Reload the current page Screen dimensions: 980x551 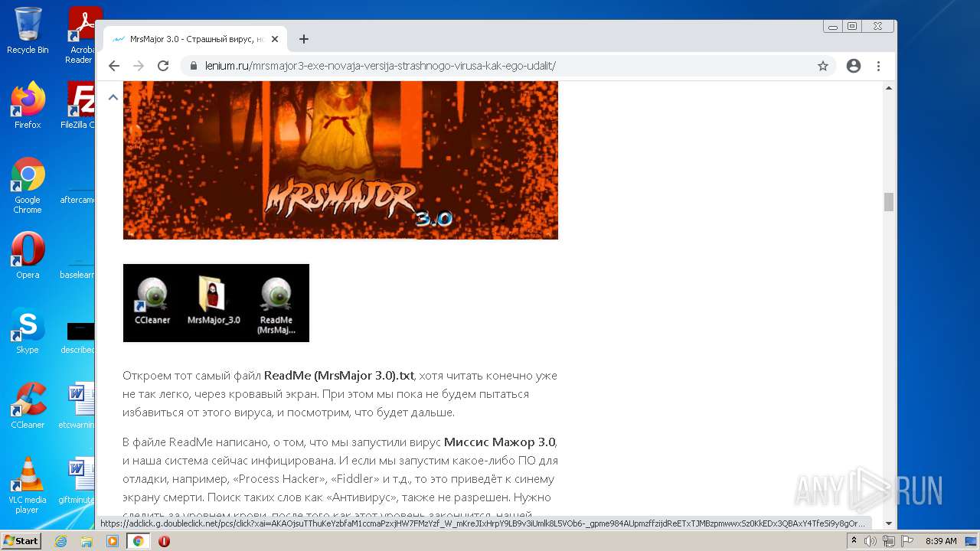tap(163, 66)
